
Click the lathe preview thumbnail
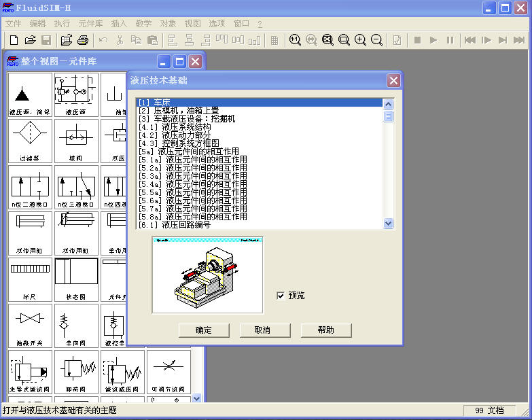207,275
